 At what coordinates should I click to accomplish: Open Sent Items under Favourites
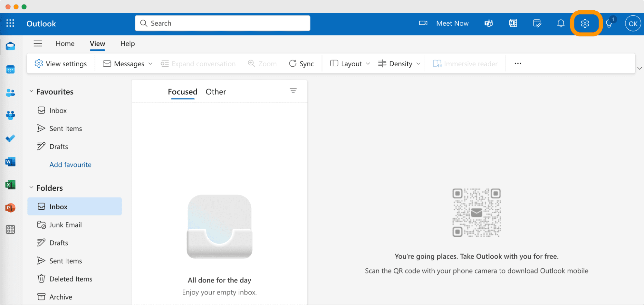coord(75,129)
